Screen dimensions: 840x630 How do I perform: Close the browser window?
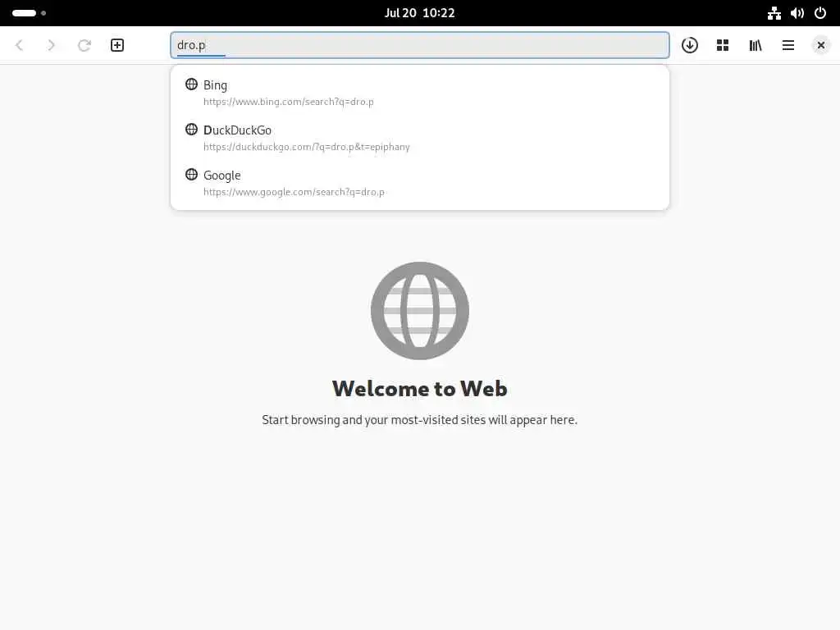pos(820,45)
